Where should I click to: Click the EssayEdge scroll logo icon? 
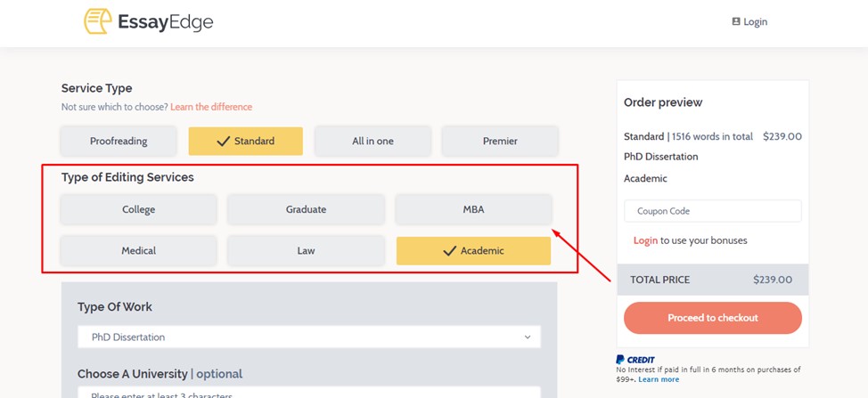coord(98,21)
